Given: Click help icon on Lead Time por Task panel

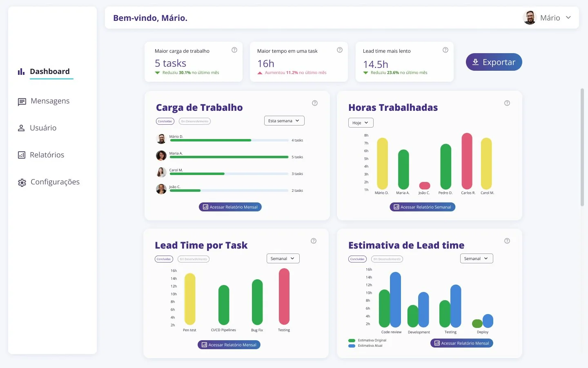Looking at the screenshot, I should tap(314, 241).
